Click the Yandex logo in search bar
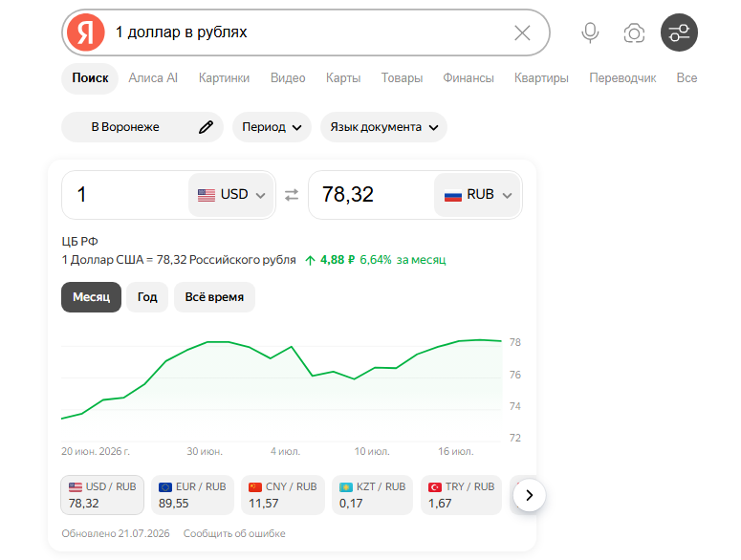The image size is (741, 560). pyautogui.click(x=85, y=32)
